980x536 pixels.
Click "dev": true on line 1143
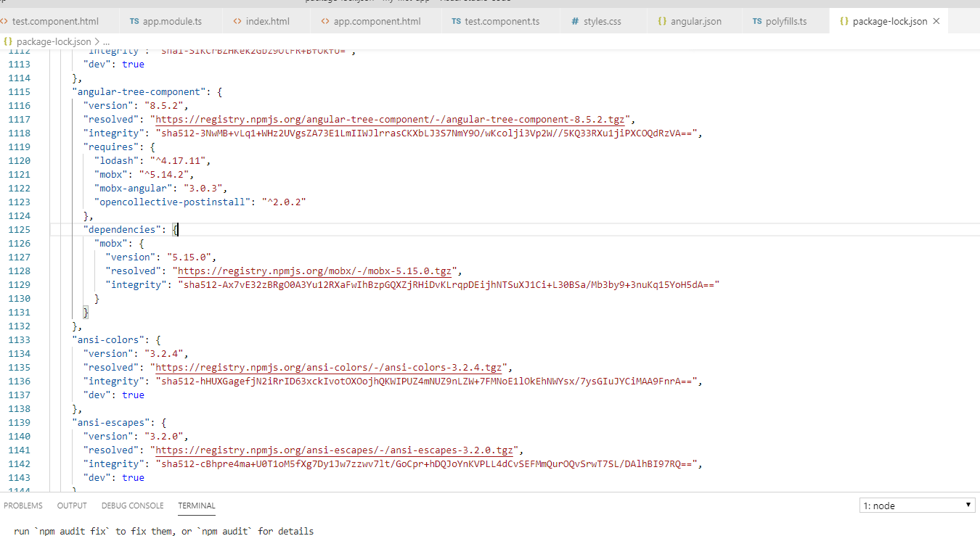click(x=113, y=477)
